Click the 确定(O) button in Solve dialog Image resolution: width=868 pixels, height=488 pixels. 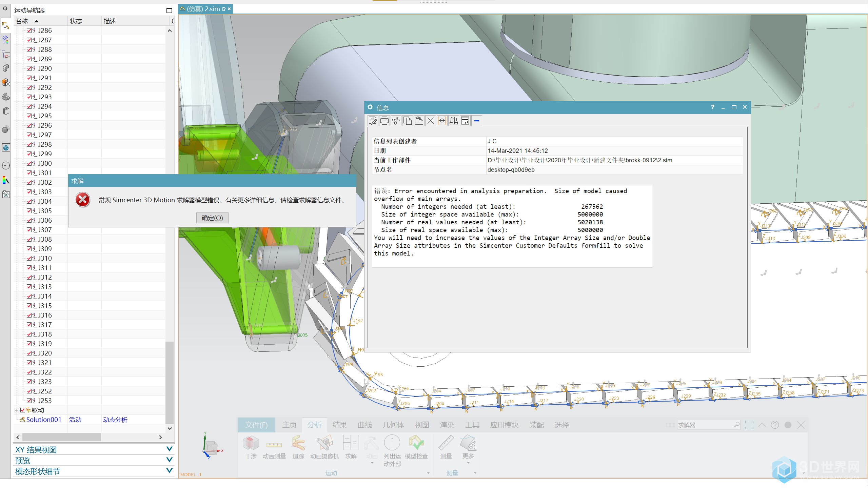[x=212, y=218]
